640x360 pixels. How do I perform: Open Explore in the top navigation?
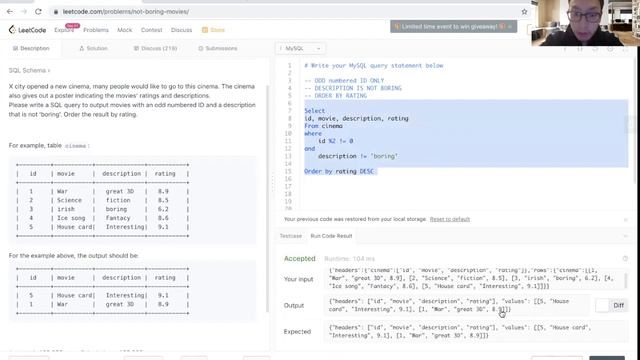pyautogui.click(x=64, y=30)
